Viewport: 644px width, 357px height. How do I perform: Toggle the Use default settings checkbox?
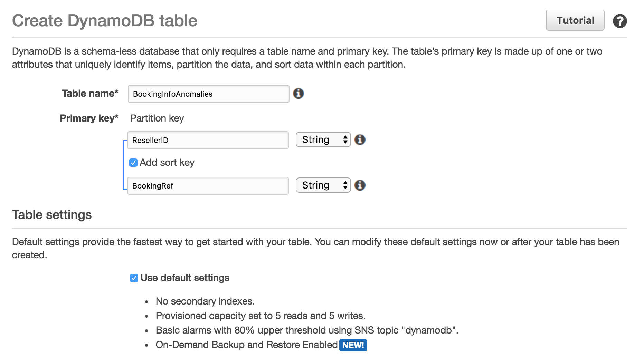tap(134, 278)
